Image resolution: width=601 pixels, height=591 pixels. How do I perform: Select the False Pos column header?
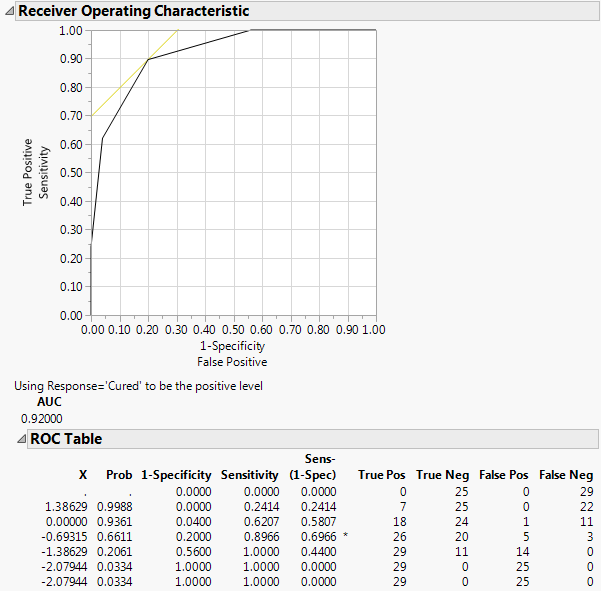click(x=504, y=475)
